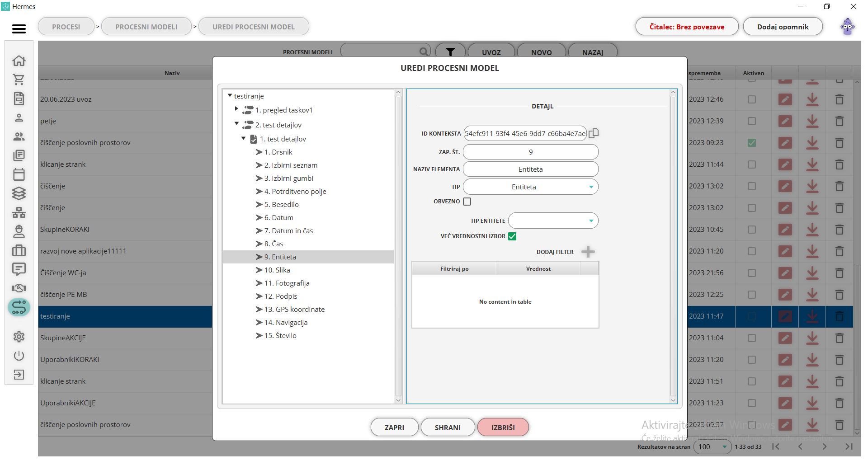Copy the context ID to clipboard
This screenshot has width=868, height=465.
coord(594,133)
